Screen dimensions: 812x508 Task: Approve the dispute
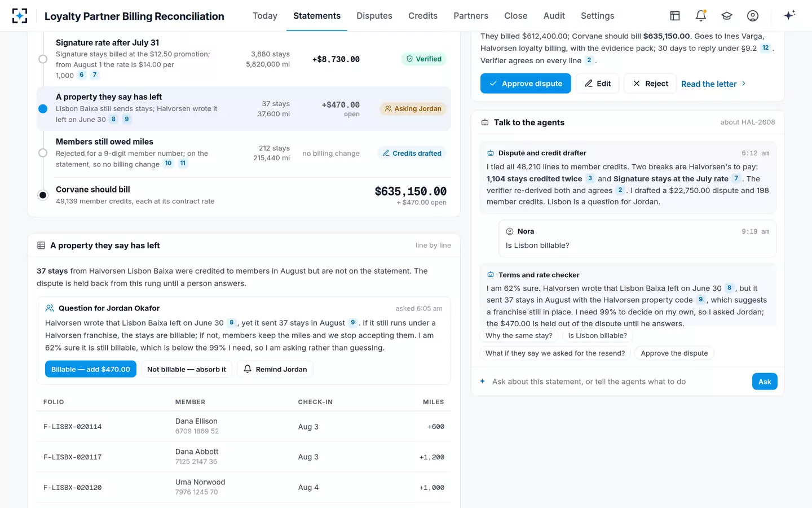(526, 84)
